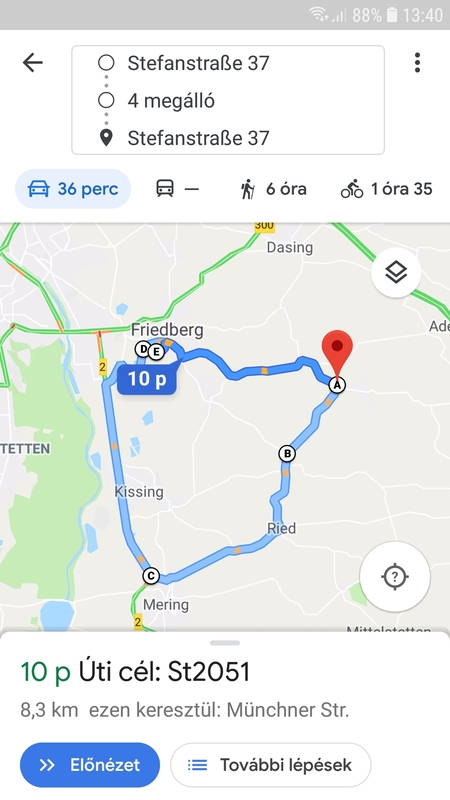Select driving mode 36 perc
450x800 pixels.
(x=73, y=189)
